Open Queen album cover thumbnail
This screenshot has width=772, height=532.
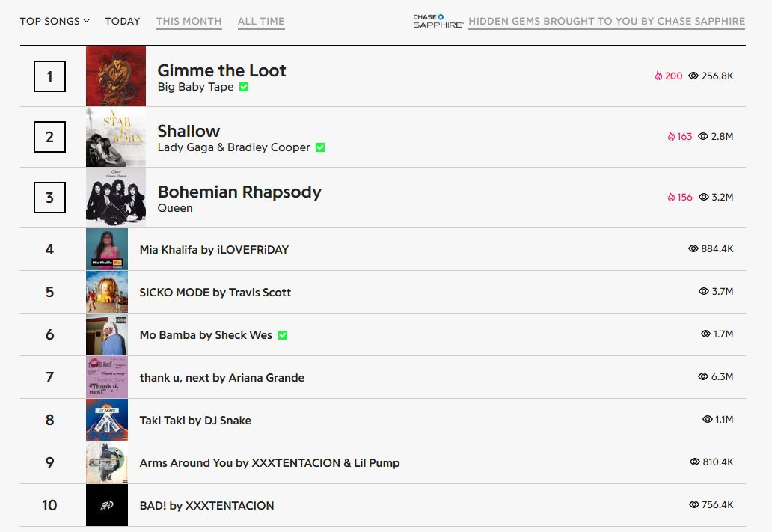pos(116,198)
